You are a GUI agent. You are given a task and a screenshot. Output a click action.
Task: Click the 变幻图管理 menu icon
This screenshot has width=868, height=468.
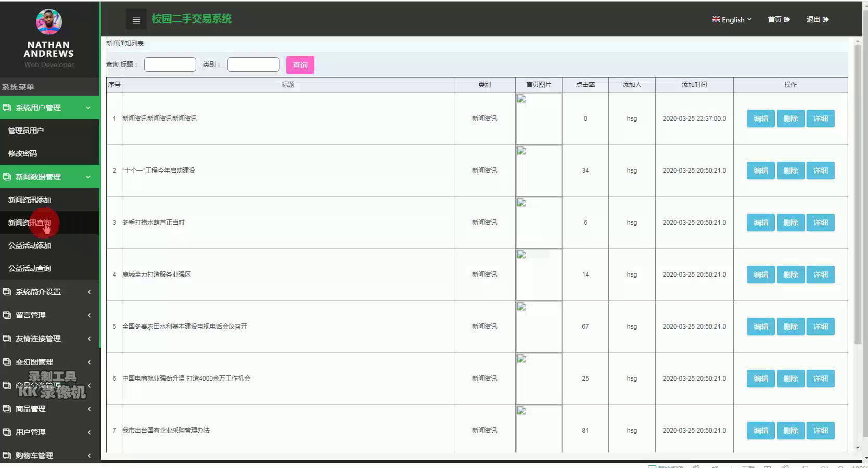(7, 362)
